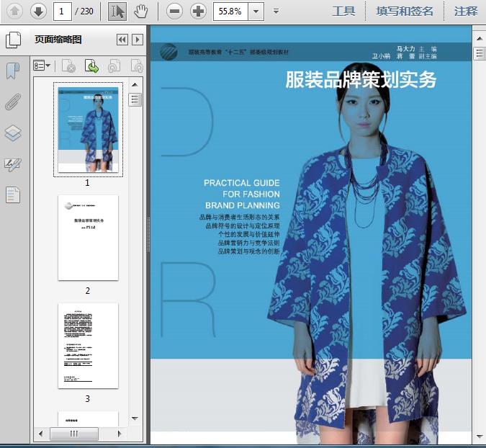Click page label 3 under thumbnail
Image resolution: width=486 pixels, height=448 pixels.
(x=88, y=399)
